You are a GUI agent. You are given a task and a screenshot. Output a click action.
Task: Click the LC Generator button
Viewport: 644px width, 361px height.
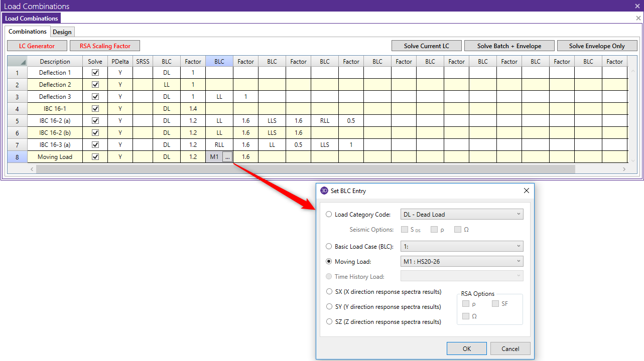[37, 46]
